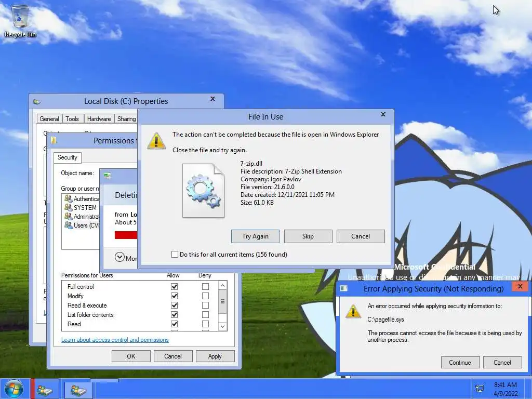Switch to the Hardware tab
Screen dimensions: 532x399
click(x=99, y=119)
